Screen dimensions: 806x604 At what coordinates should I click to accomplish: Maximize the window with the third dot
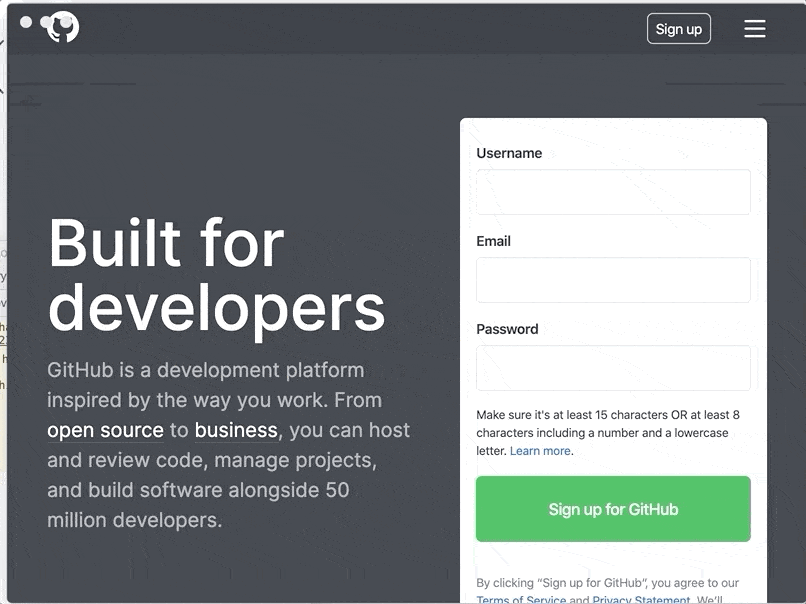pyautogui.click(x=67, y=22)
